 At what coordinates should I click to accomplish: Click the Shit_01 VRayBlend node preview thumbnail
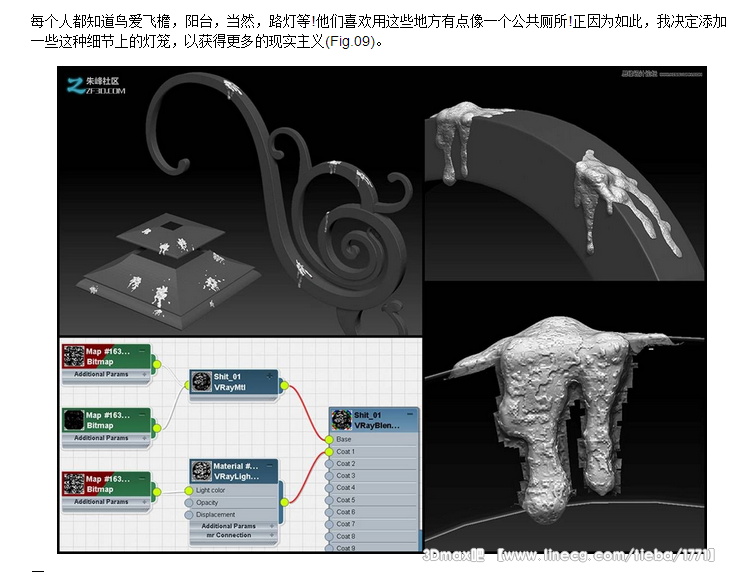coord(342,420)
